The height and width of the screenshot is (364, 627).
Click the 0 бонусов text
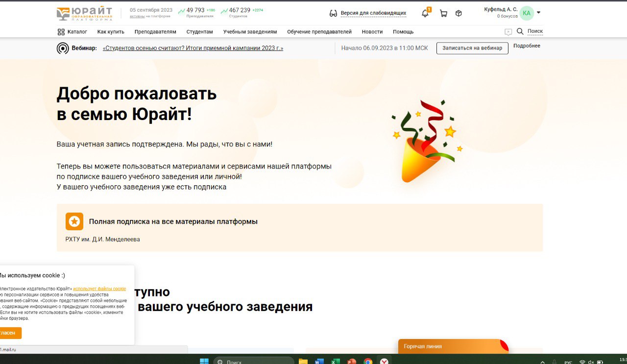pyautogui.click(x=507, y=16)
